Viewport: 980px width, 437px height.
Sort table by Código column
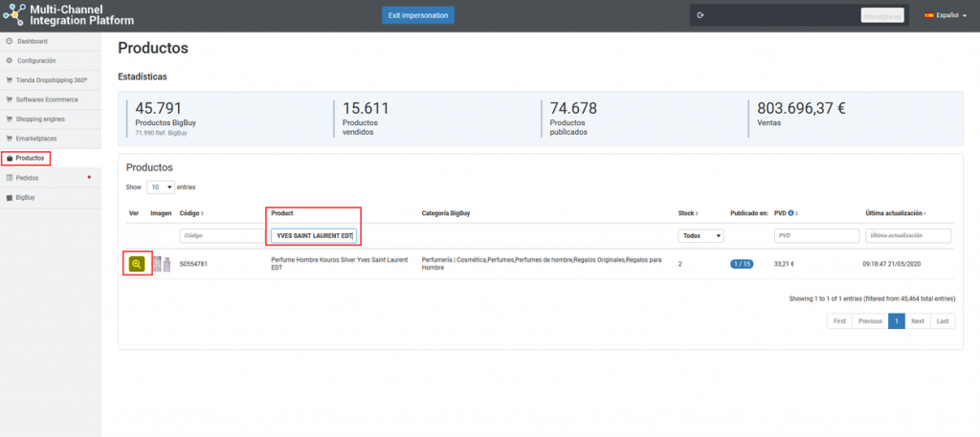191,213
